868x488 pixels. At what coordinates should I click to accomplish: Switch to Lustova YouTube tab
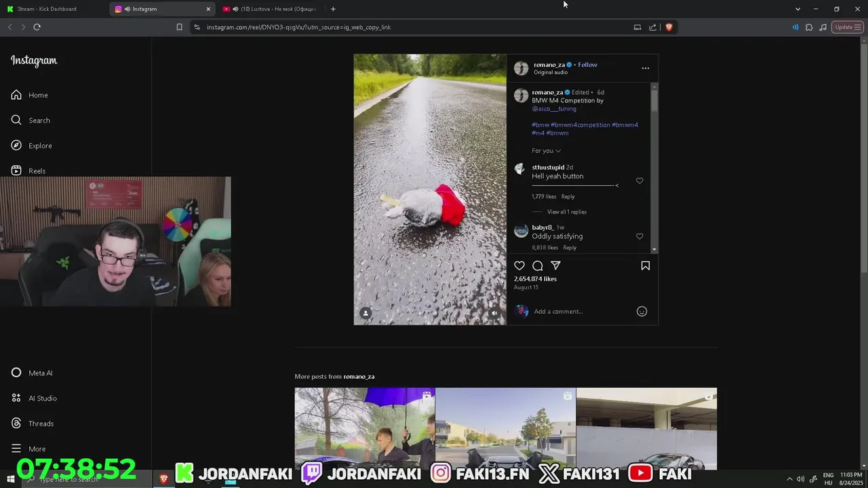pyautogui.click(x=270, y=9)
